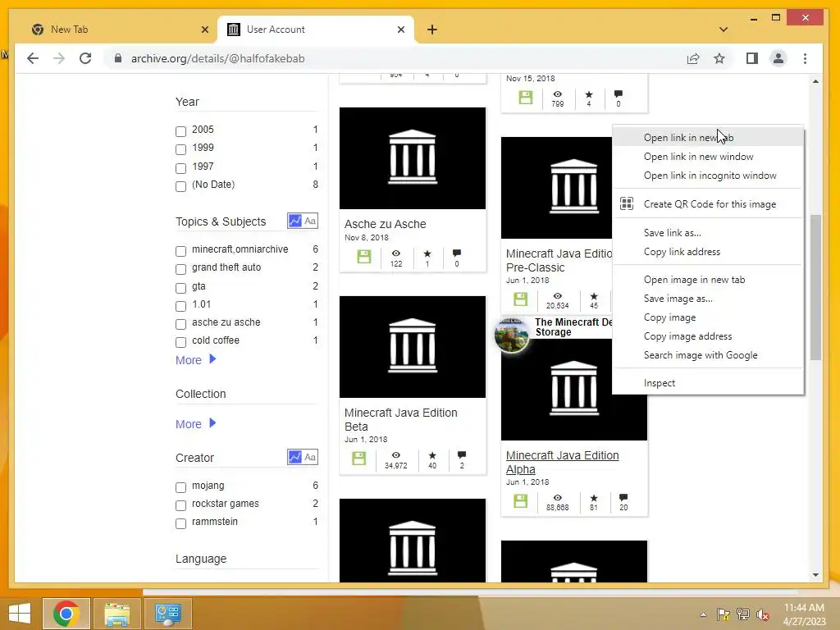Viewport: 840px width, 630px height.
Task: Click the address bar URL
Action: tap(217, 58)
